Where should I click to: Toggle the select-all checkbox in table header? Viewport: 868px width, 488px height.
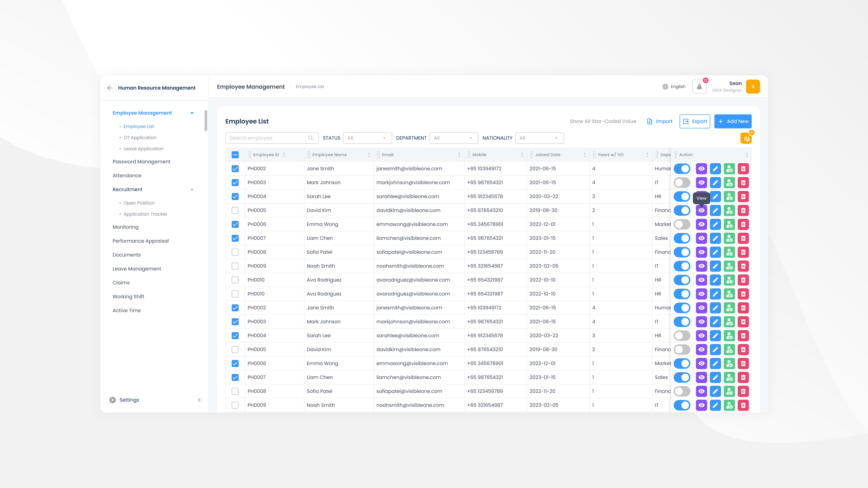[235, 155]
